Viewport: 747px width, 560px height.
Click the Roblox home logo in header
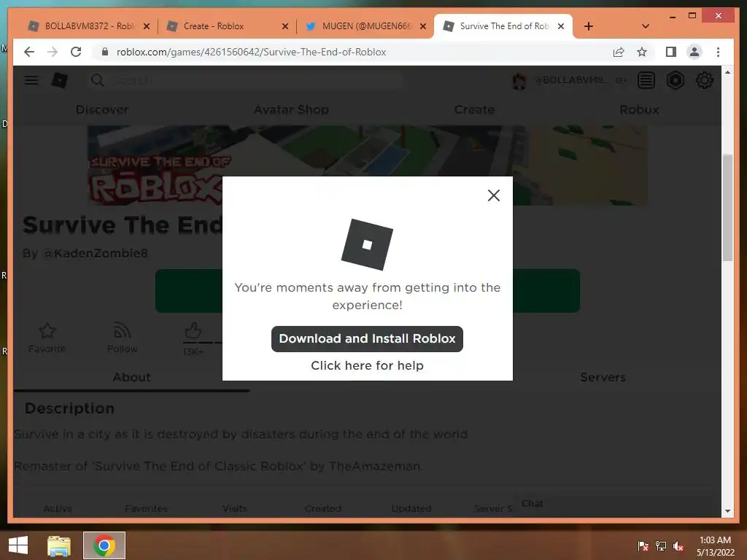(x=60, y=80)
